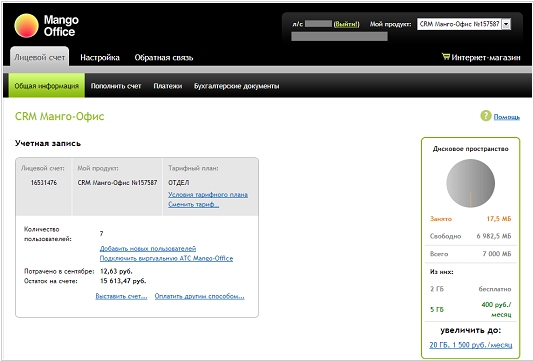This screenshot has height=361, width=534.
Task: Open Бухгалтерские документы section
Action: [x=237, y=86]
